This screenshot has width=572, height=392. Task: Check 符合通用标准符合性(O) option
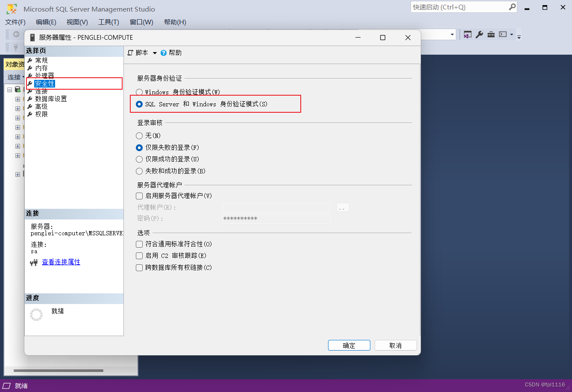[139, 244]
